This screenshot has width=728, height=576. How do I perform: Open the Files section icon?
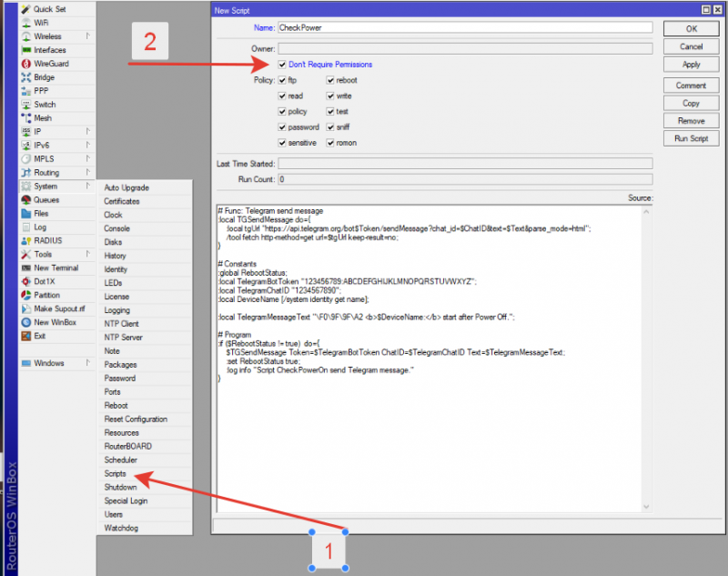coord(25,214)
